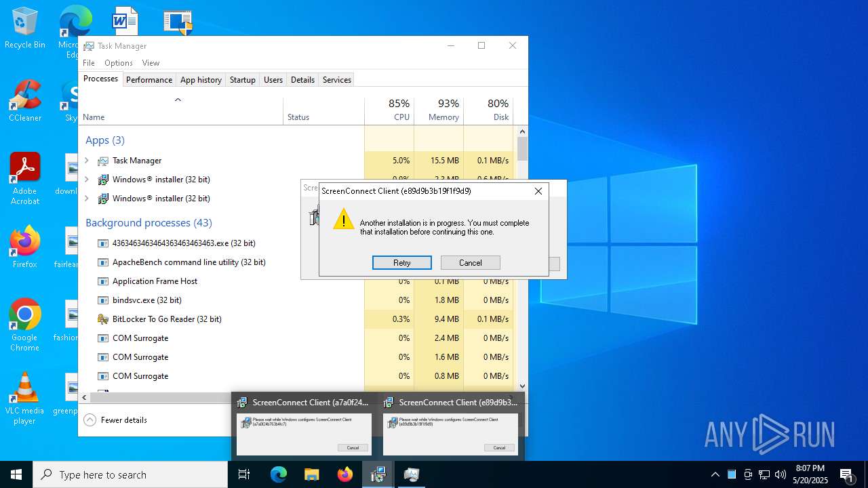
Task: Open Task View on taskbar
Action: click(244, 474)
